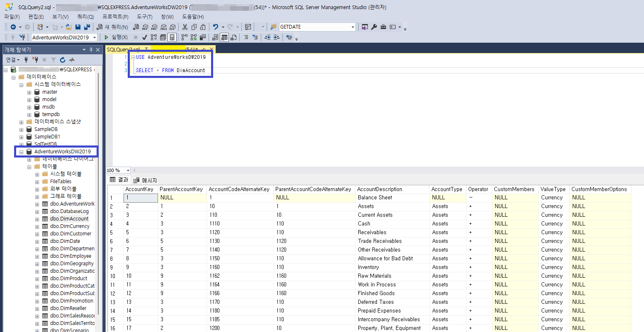The image size is (644, 332).
Task: Collapse the AdventureWorksDW2019 database node
Action: coord(22,152)
